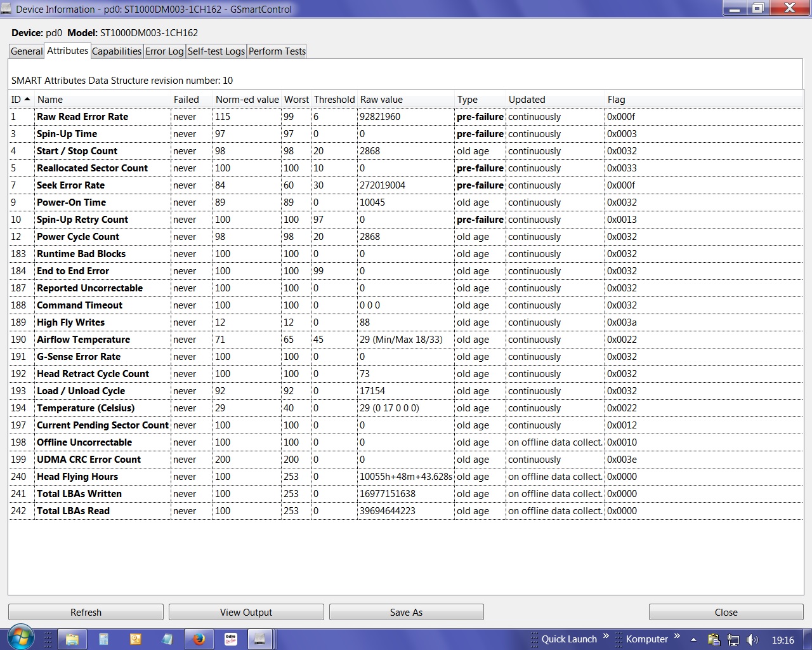Open the Capabilities tab
The height and width of the screenshot is (650, 812).
coord(117,51)
